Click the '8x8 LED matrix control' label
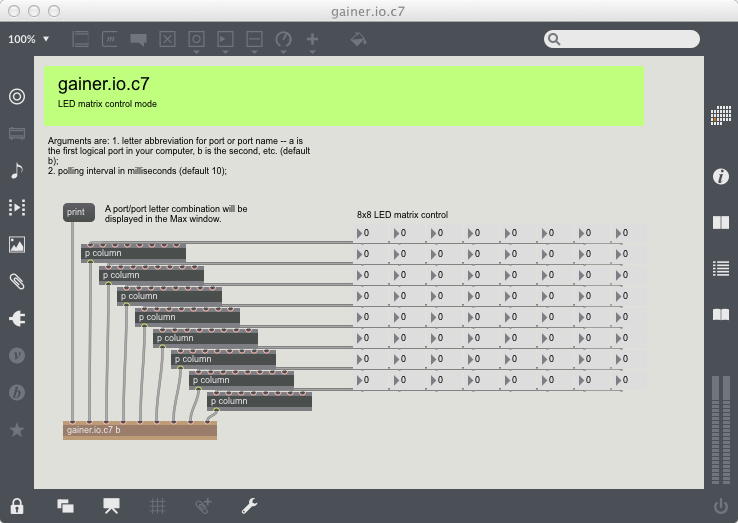This screenshot has width=738, height=523. coord(402,215)
